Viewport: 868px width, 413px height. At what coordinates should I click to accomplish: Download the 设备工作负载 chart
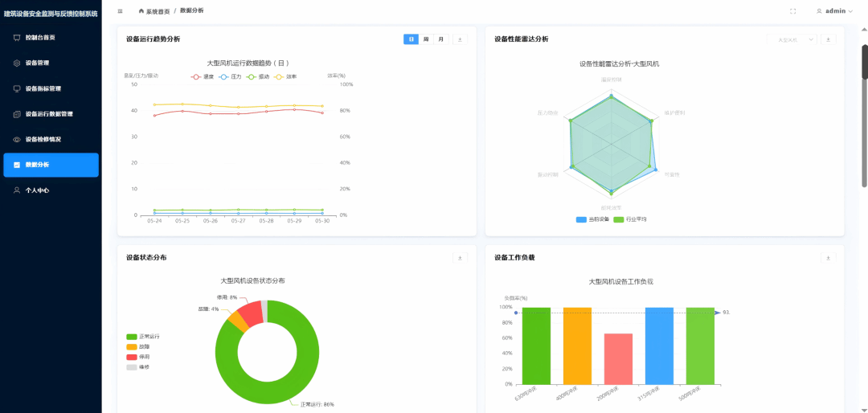pos(829,258)
